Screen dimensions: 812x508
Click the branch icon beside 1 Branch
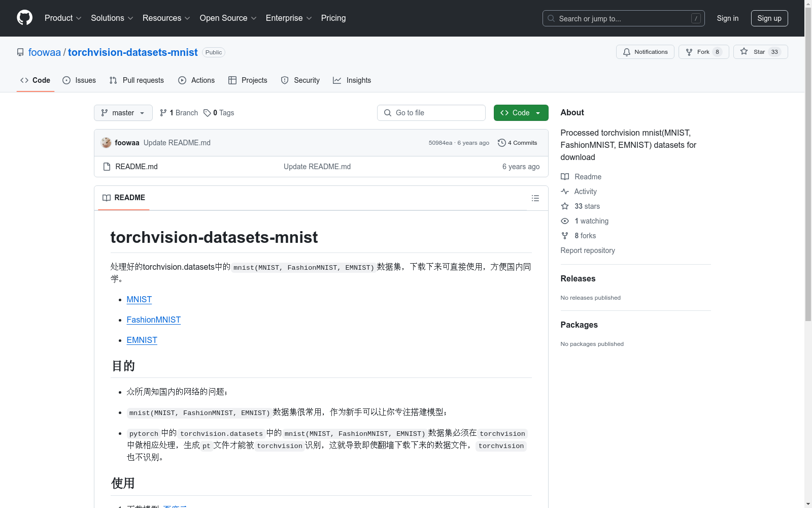(163, 113)
